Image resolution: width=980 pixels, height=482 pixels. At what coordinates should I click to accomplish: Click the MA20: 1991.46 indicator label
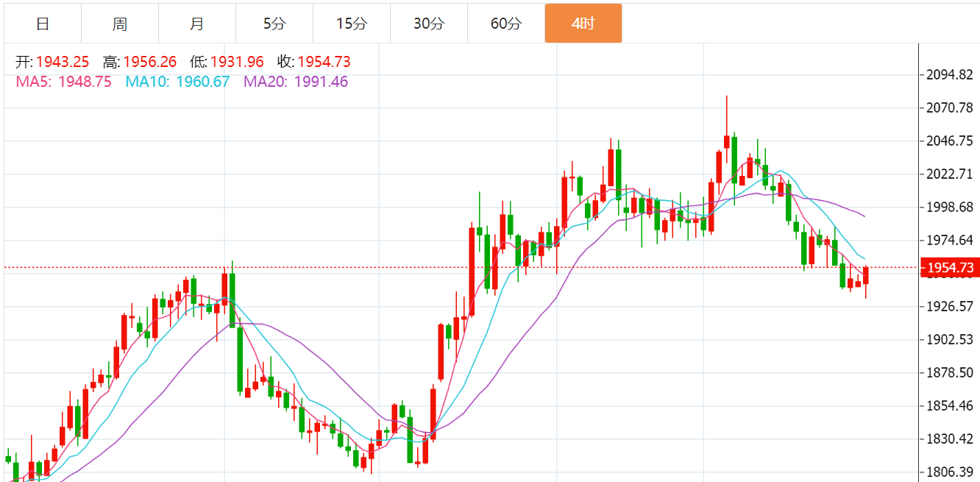click(296, 82)
